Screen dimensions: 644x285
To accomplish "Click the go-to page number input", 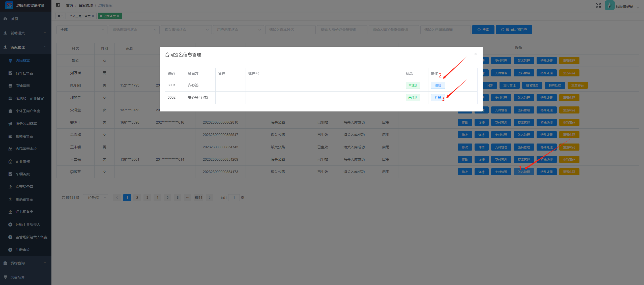I will tap(234, 198).
